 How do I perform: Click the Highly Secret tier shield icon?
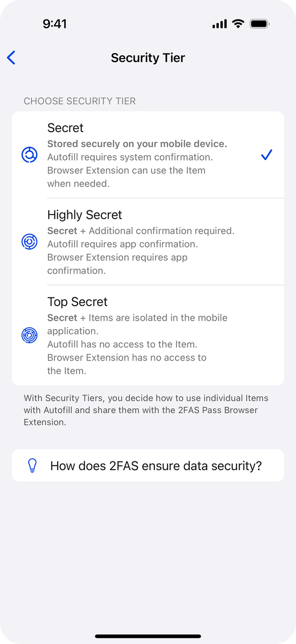click(29, 241)
